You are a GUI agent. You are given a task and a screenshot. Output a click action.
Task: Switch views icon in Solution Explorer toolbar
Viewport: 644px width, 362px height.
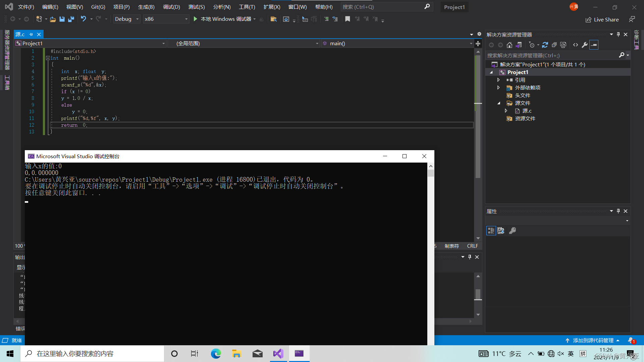point(519,45)
